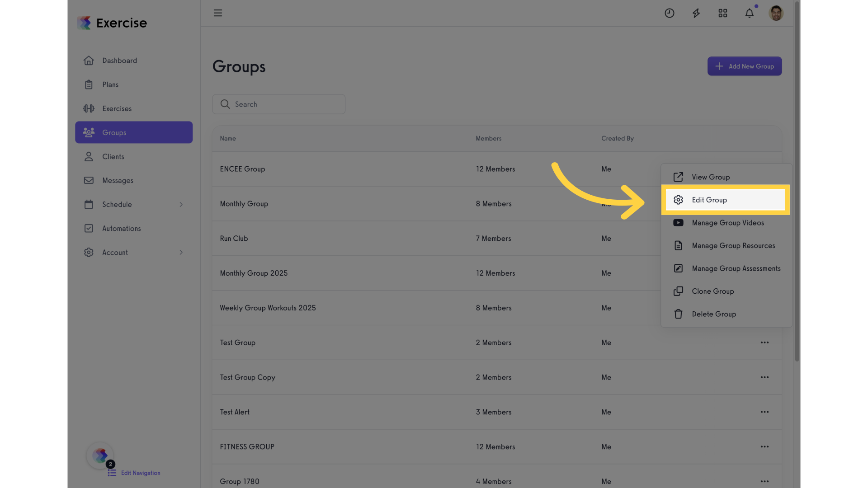868x488 pixels.
Task: Open the floating help widget logo
Action: (x=100, y=455)
